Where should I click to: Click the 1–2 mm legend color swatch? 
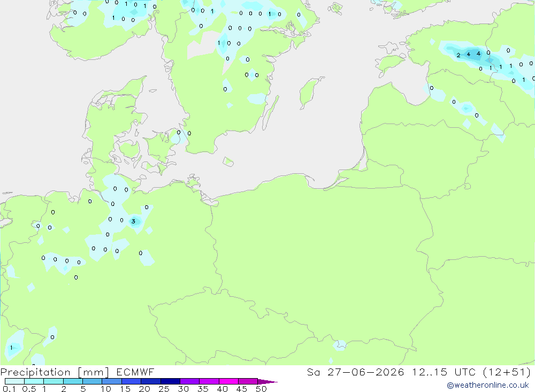[53, 381]
